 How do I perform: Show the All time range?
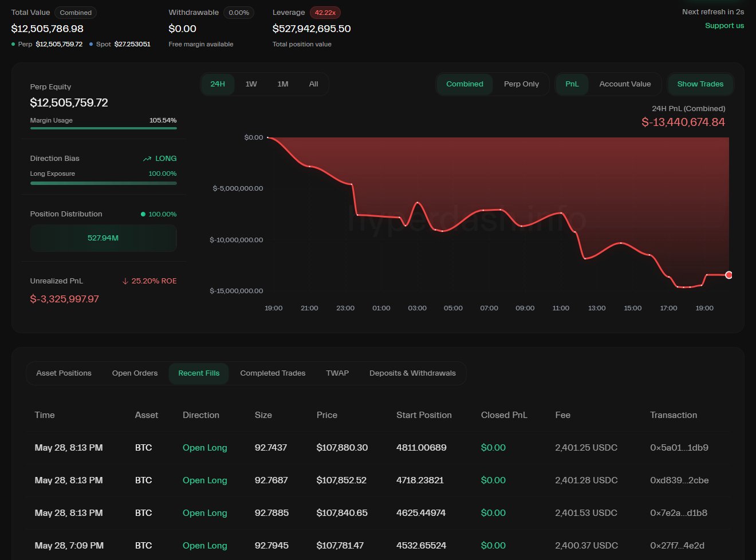pyautogui.click(x=313, y=84)
